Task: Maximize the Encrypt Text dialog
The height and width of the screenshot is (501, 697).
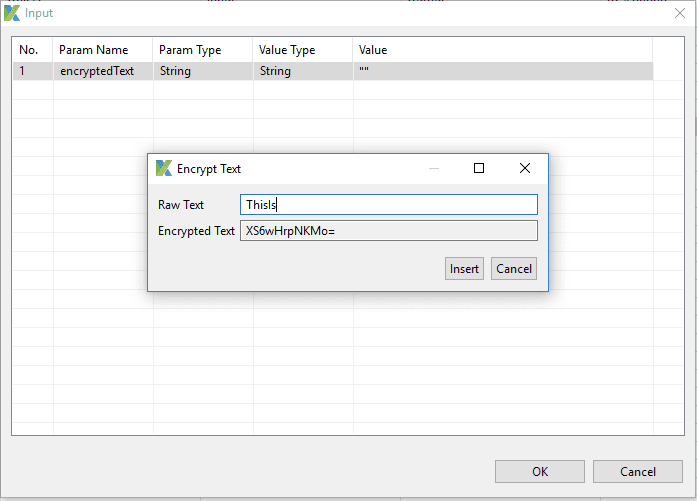Action: 479,168
